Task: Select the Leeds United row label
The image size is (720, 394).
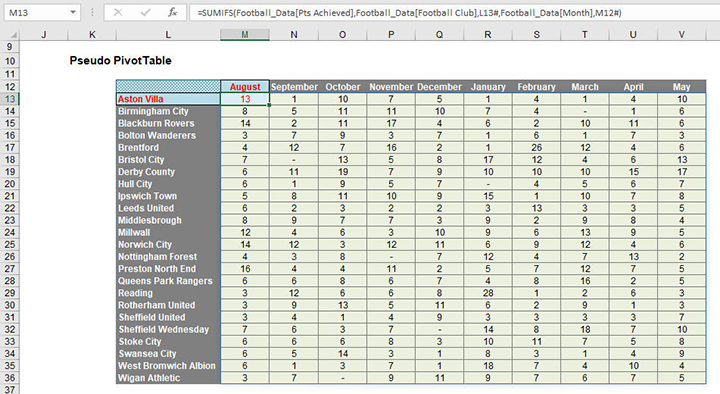Action: (x=168, y=208)
